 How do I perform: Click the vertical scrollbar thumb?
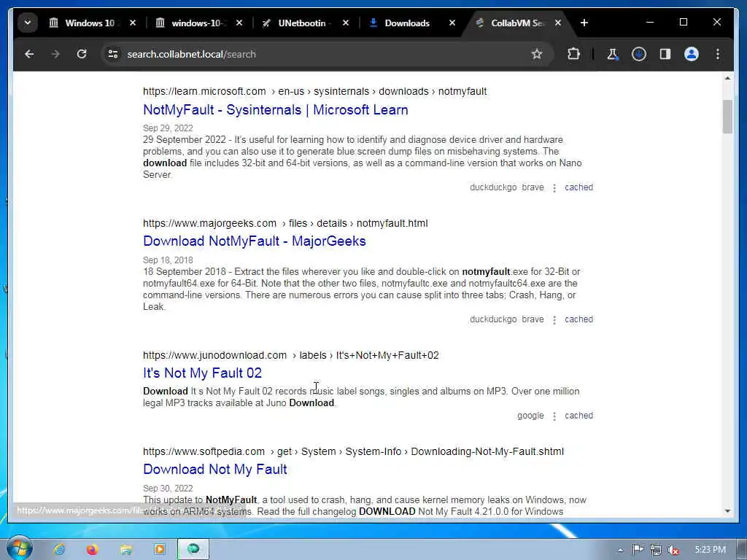727,117
